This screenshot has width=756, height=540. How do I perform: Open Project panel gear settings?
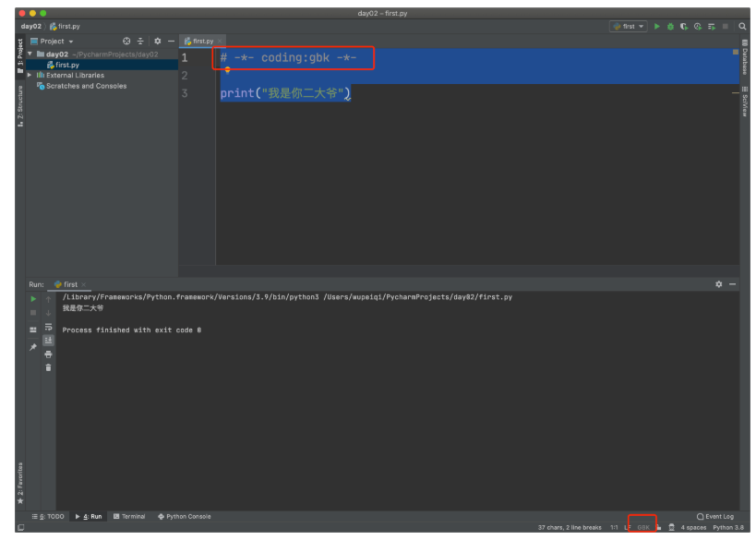coord(158,42)
